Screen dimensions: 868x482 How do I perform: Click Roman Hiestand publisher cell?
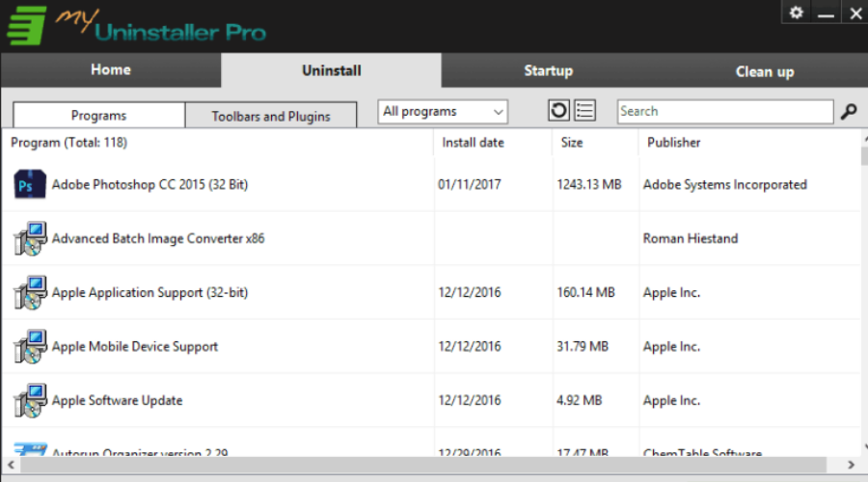tap(691, 238)
